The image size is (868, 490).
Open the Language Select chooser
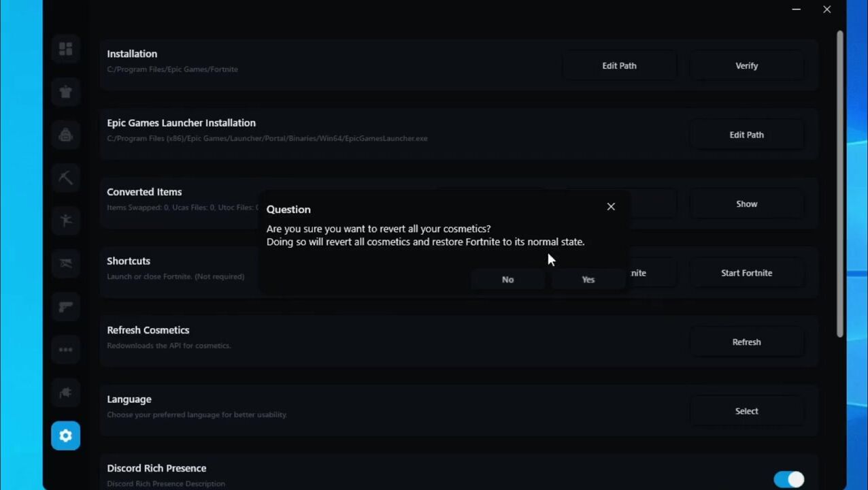(746, 411)
